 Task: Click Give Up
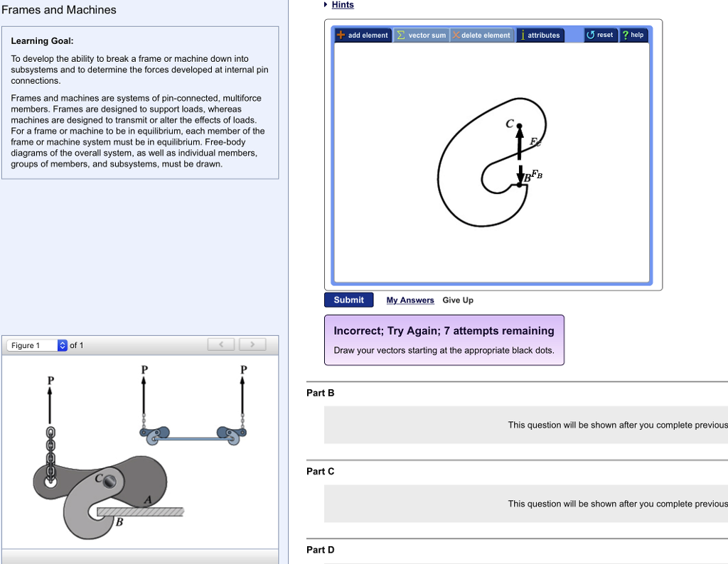tap(458, 300)
